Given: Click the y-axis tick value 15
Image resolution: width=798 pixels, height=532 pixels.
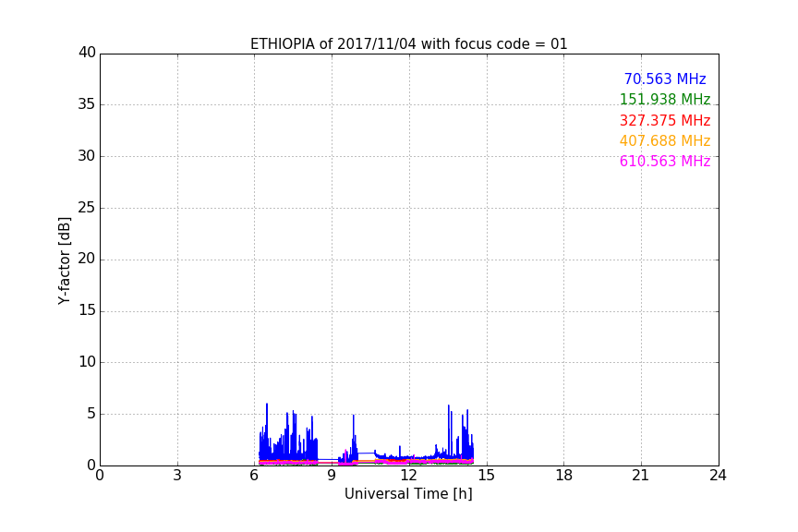Looking at the screenshot, I should tap(87, 310).
